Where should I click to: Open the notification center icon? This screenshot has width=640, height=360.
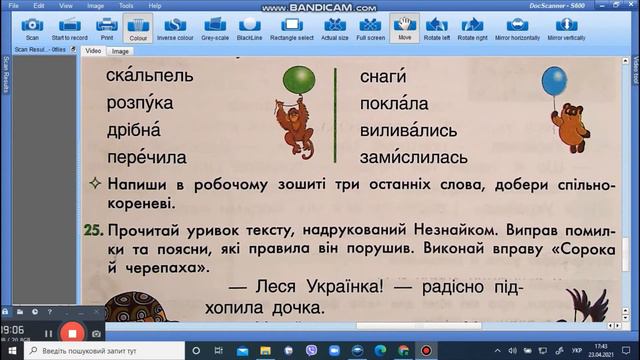pyautogui.click(x=626, y=351)
